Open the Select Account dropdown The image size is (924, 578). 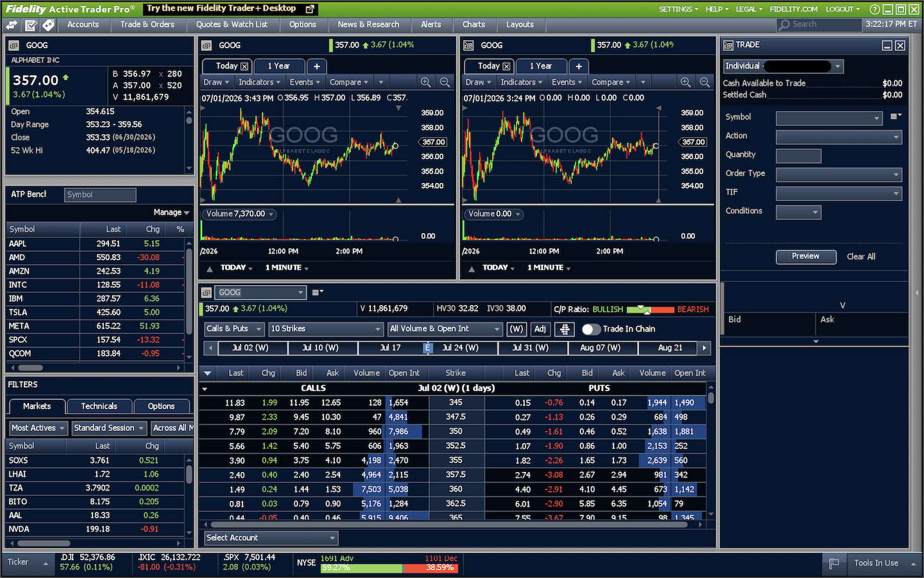(x=271, y=538)
